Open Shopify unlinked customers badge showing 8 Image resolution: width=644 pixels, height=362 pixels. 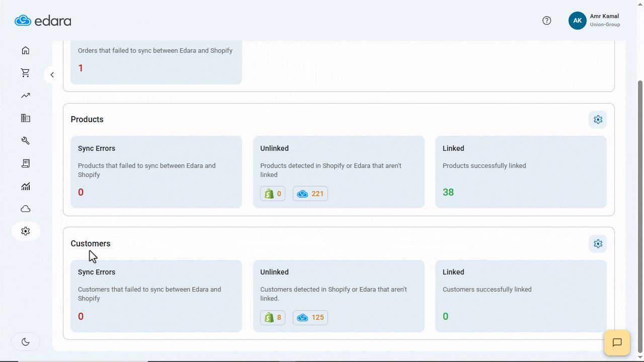pyautogui.click(x=273, y=318)
